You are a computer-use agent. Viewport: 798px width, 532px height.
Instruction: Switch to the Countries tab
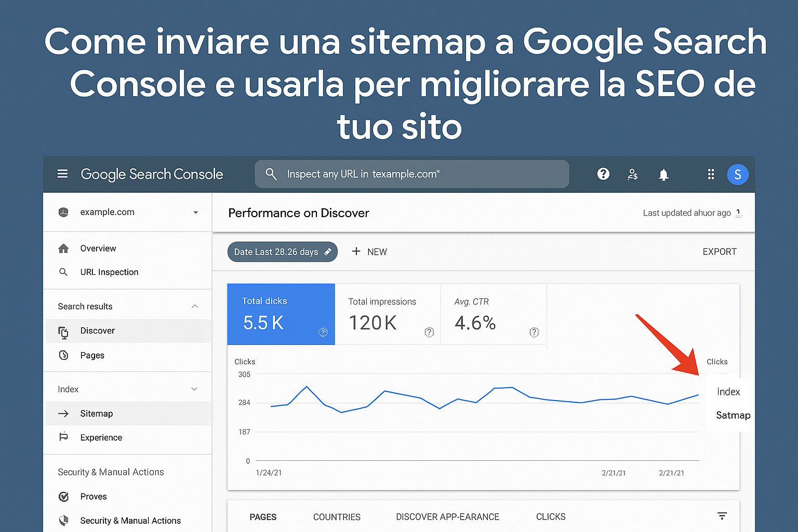[337, 517]
